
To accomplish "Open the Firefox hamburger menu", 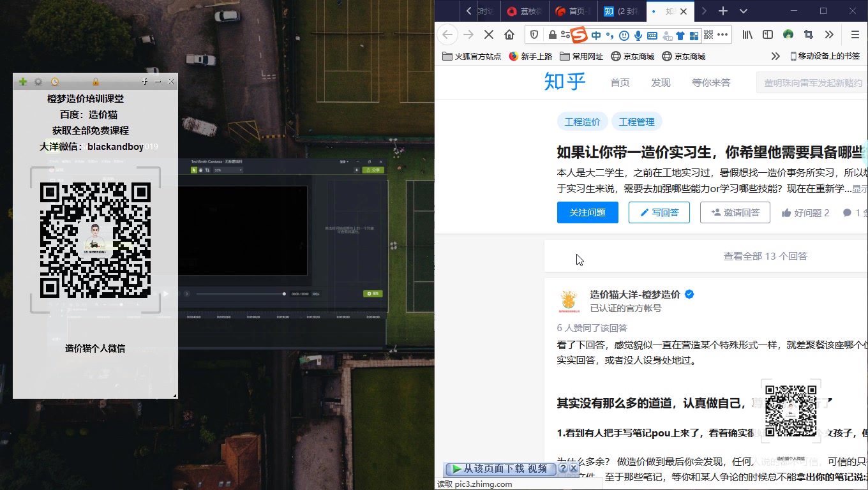I will click(855, 34).
